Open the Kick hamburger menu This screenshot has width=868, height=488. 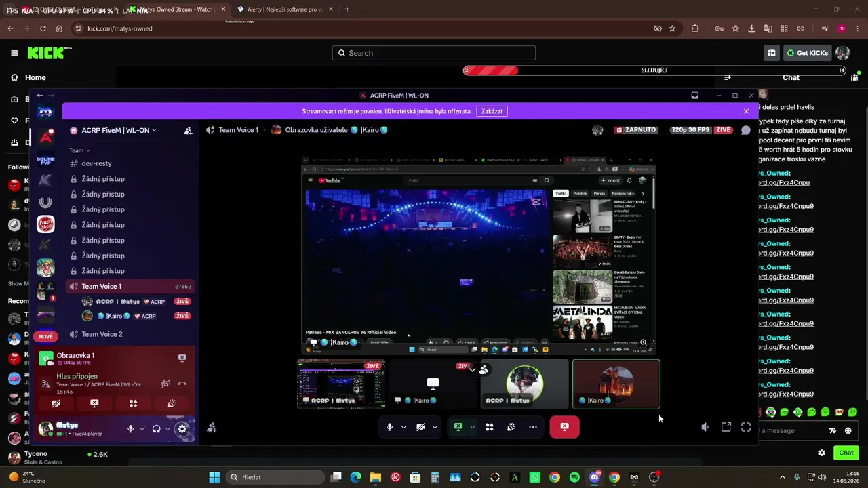tap(14, 53)
